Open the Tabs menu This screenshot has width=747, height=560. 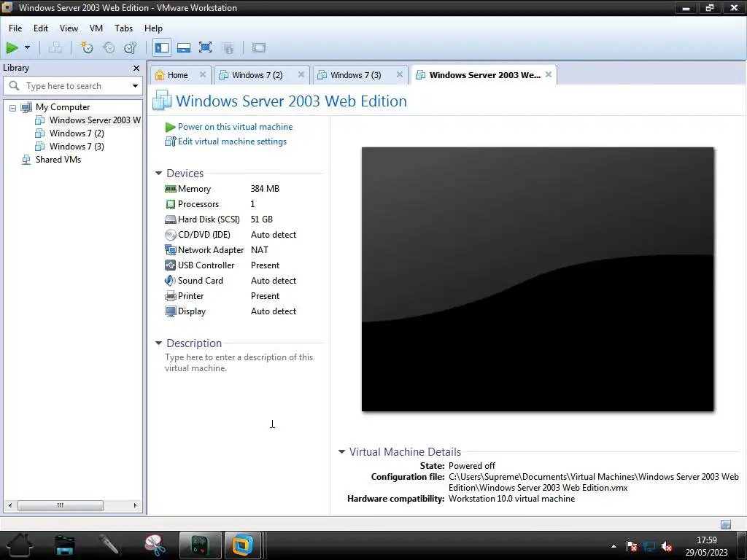tap(123, 28)
